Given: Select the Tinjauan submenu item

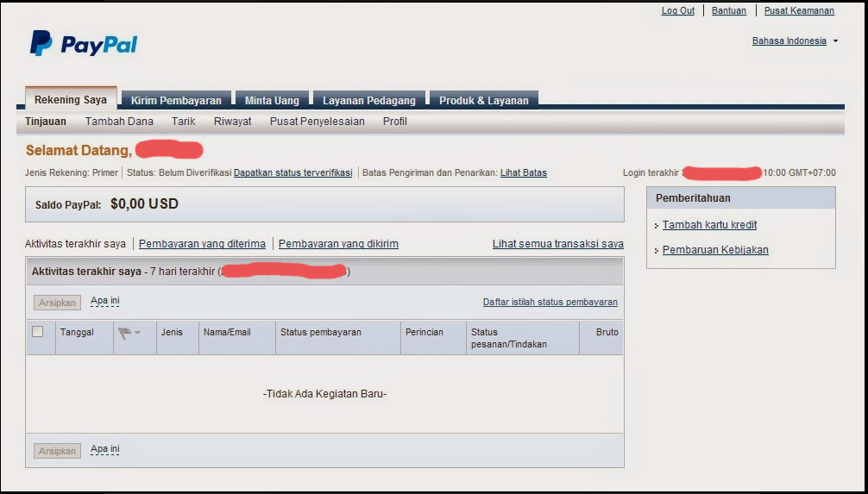Looking at the screenshot, I should coord(46,122).
